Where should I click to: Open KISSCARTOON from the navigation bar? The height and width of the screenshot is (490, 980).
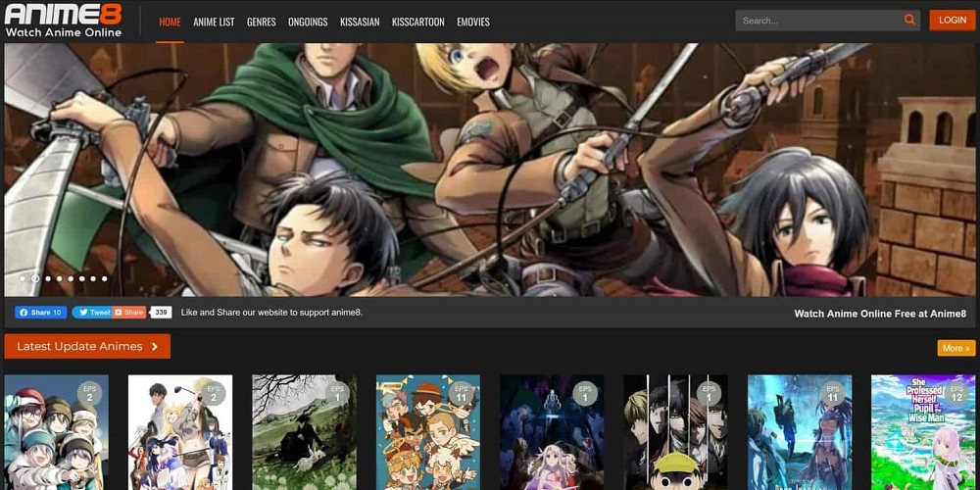(418, 22)
